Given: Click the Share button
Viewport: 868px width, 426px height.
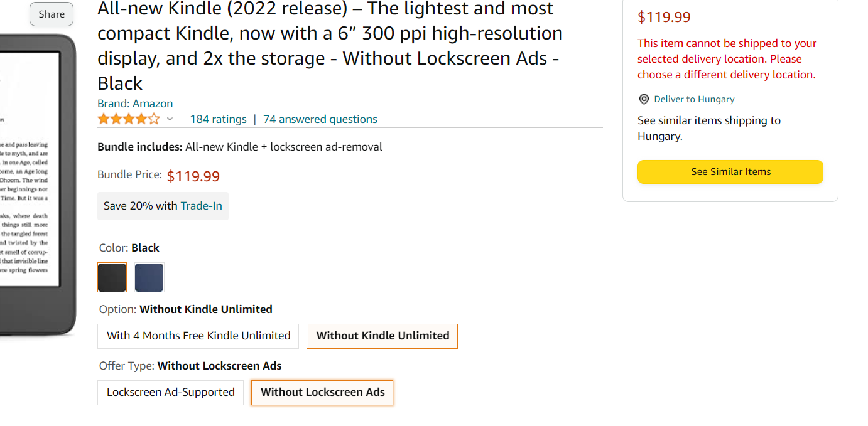Looking at the screenshot, I should click(52, 14).
